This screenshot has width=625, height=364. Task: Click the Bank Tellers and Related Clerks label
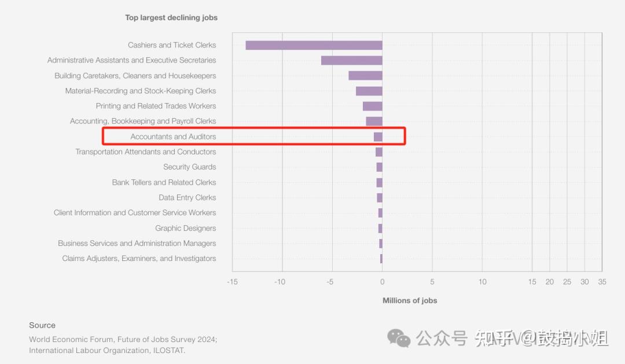pyautogui.click(x=164, y=182)
